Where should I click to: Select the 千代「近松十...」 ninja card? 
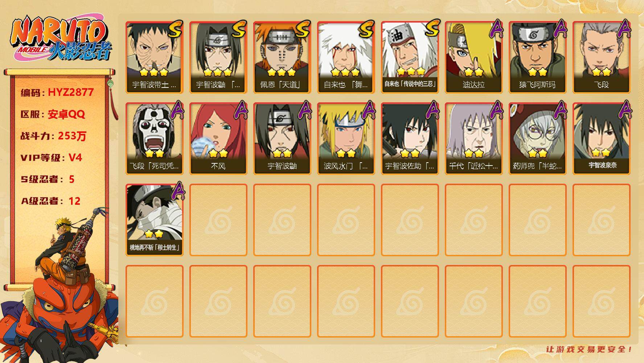(x=473, y=139)
